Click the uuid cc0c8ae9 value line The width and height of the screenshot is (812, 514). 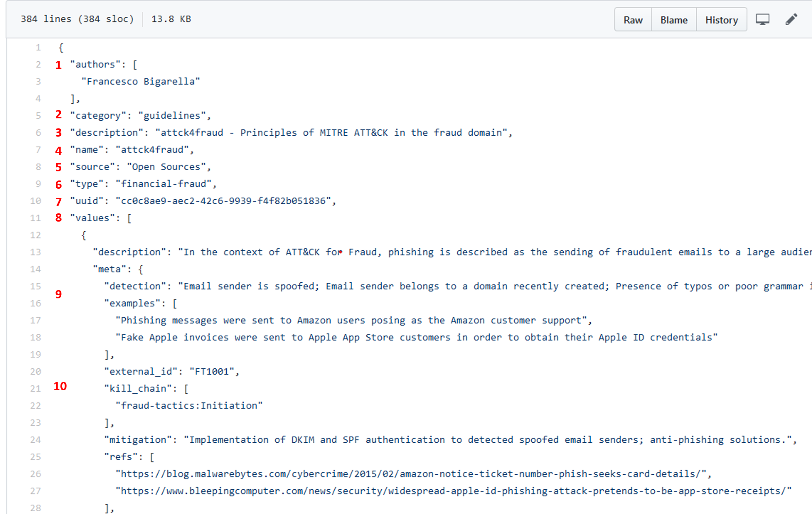[203, 201]
